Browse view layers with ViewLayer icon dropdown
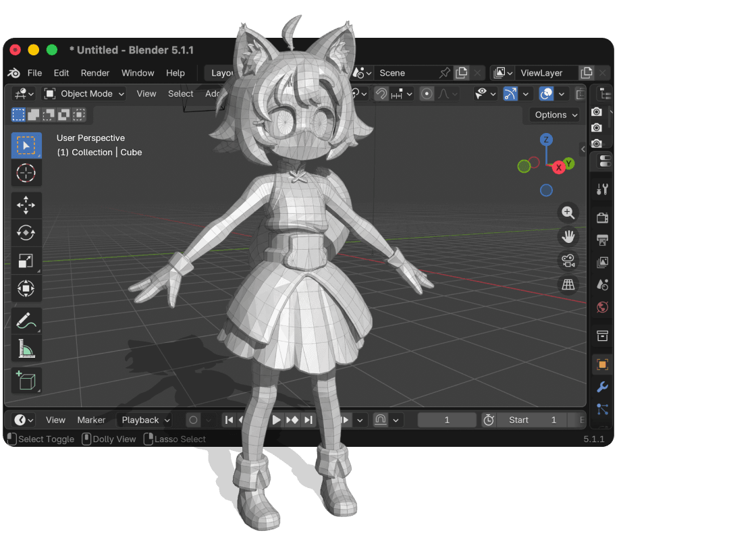The width and height of the screenshot is (756, 540). pos(502,73)
